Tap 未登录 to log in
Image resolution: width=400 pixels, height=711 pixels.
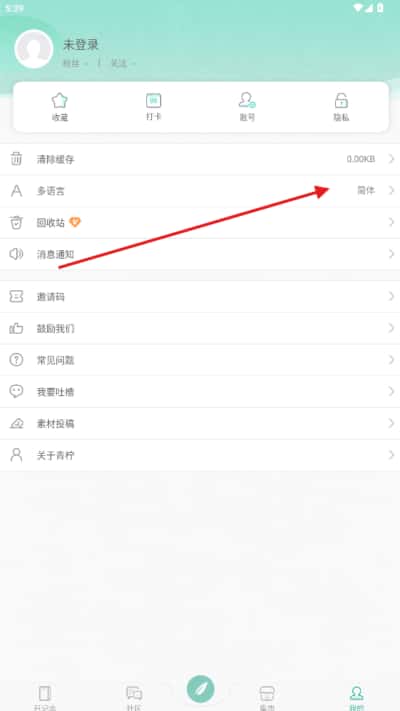81,45
